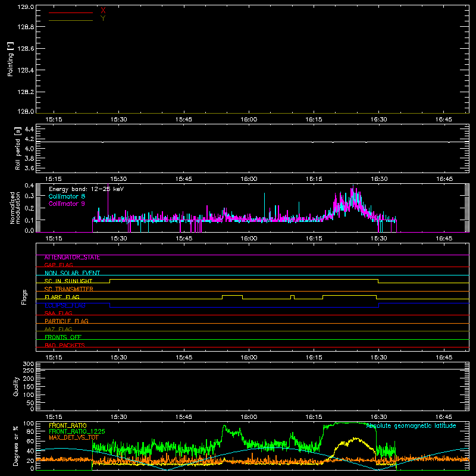476x476 pixels.
Task: Click the Quality axis title
Action: point(16,386)
